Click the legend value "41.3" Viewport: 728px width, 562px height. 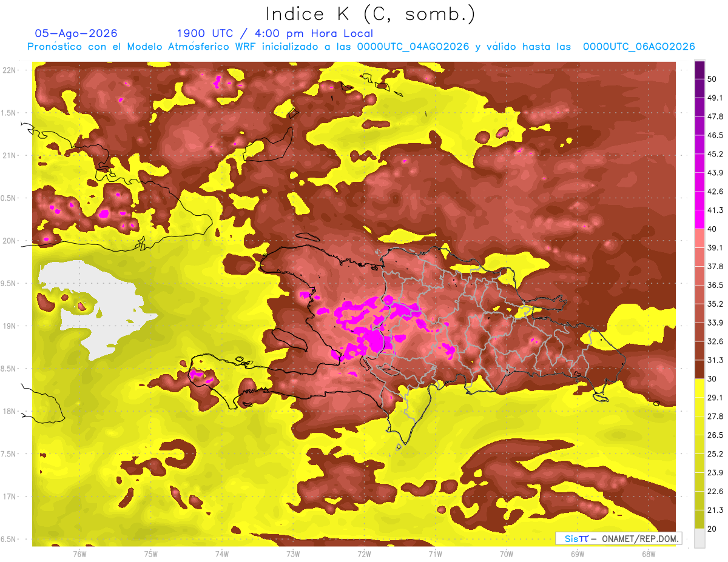point(715,210)
